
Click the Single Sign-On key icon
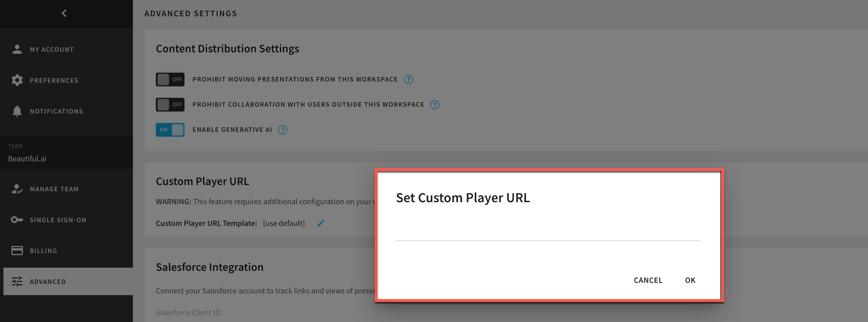[x=17, y=220]
